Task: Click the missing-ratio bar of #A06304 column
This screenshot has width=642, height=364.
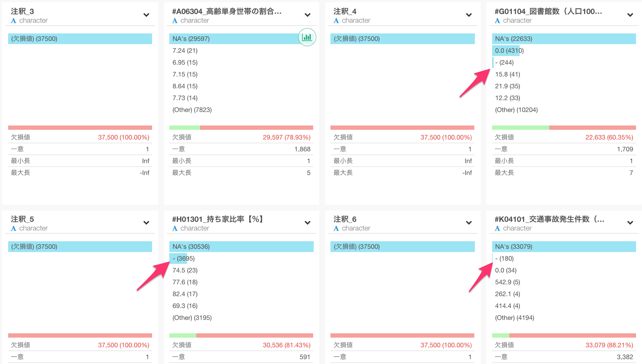Action: (x=241, y=128)
